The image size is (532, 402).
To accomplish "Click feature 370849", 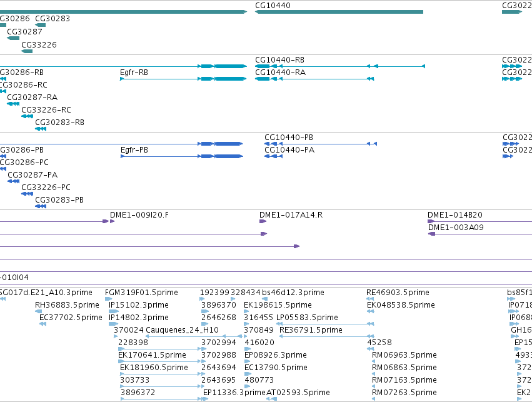I will [246, 336].
